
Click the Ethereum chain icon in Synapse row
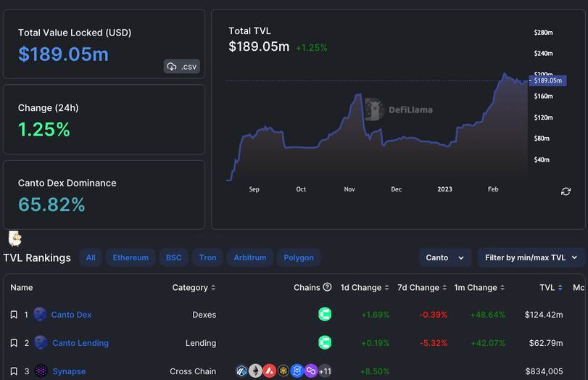255,371
